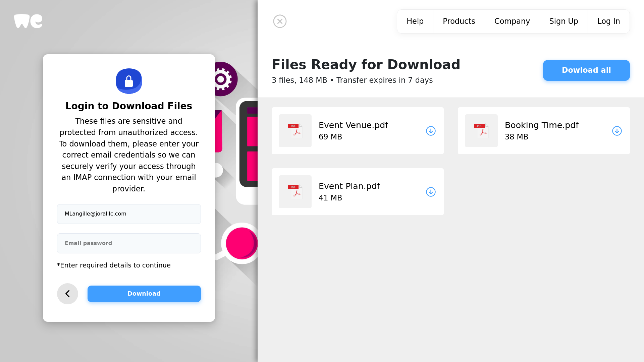Click the blue lock icon
This screenshot has height=362, width=644.
point(129,81)
